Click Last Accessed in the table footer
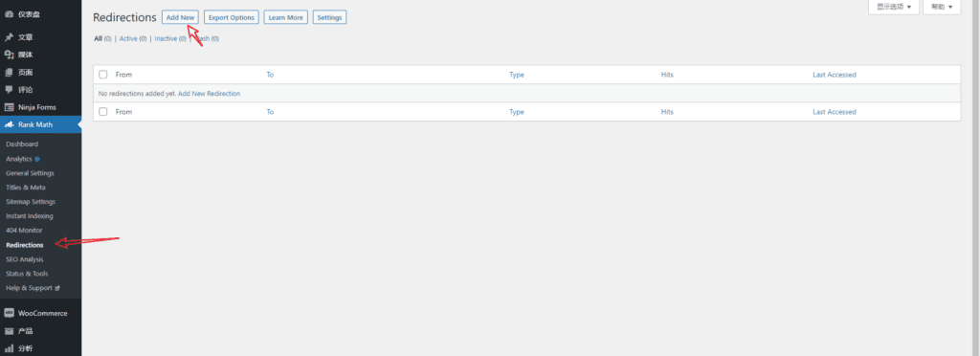This screenshot has width=980, height=356. [835, 112]
